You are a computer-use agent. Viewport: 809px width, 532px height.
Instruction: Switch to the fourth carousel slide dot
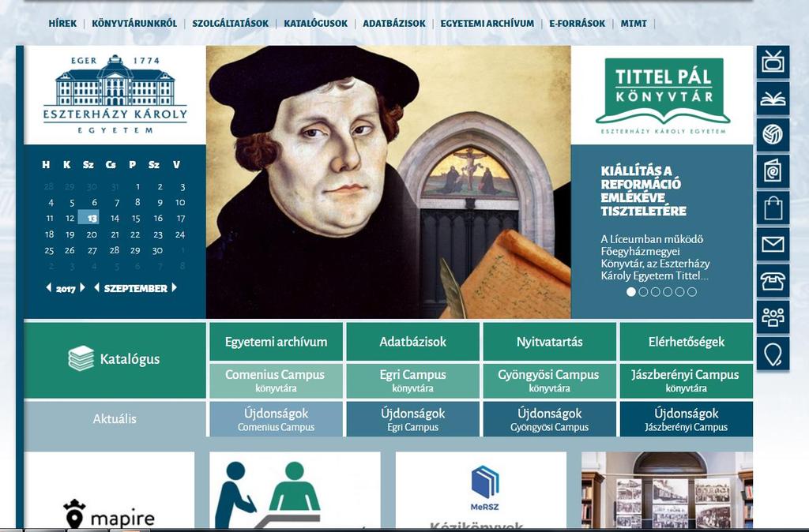point(668,292)
